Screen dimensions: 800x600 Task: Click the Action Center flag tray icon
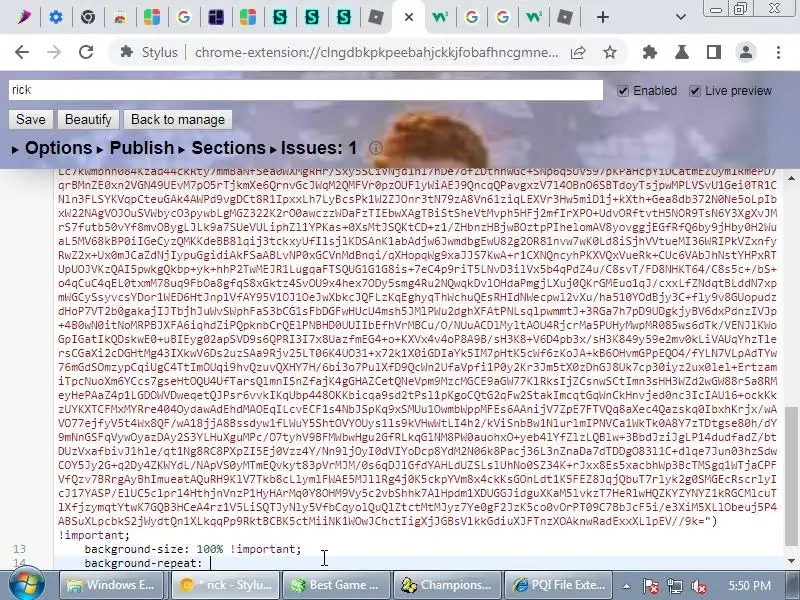tap(651, 586)
